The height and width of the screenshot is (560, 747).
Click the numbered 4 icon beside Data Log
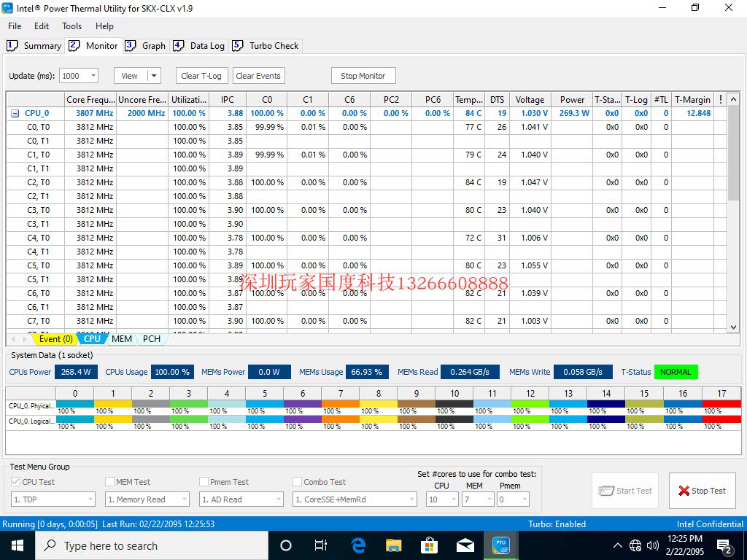[178, 46]
